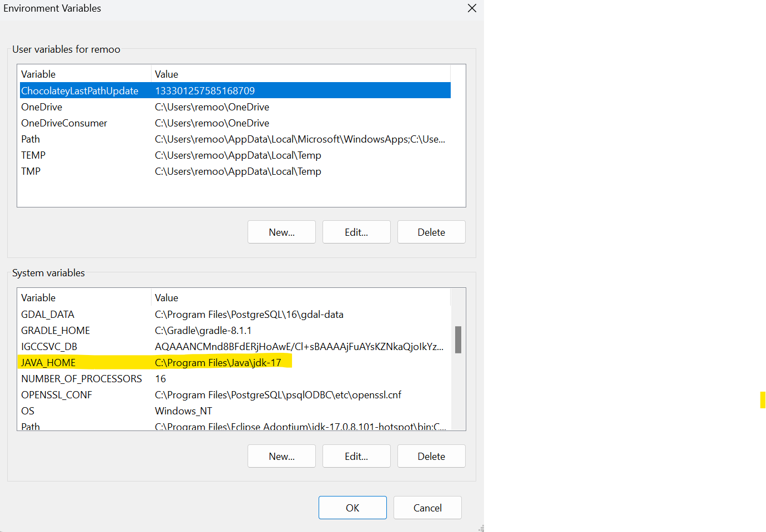The height and width of the screenshot is (532, 766).
Task: Click Delete button under system variables
Action: tap(431, 456)
